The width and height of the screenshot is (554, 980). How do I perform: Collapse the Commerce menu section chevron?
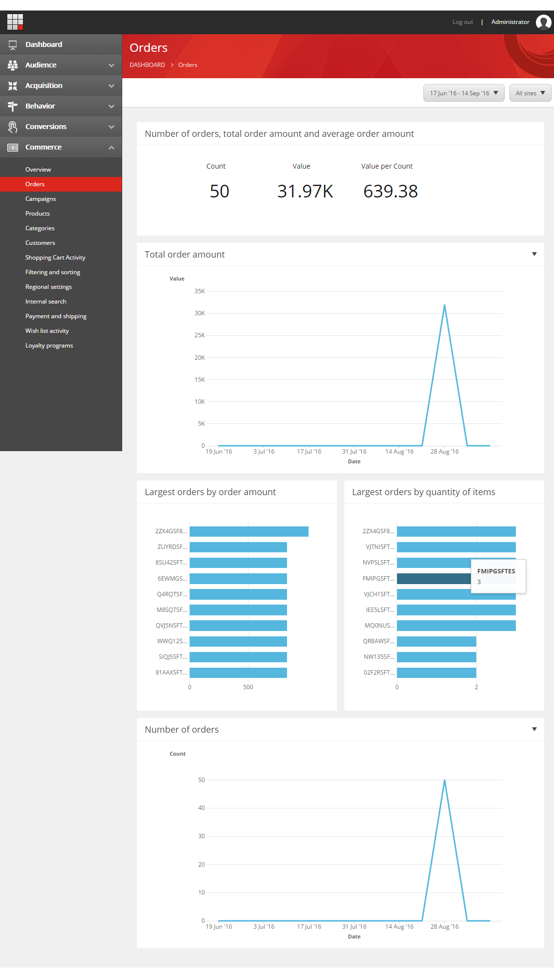111,147
